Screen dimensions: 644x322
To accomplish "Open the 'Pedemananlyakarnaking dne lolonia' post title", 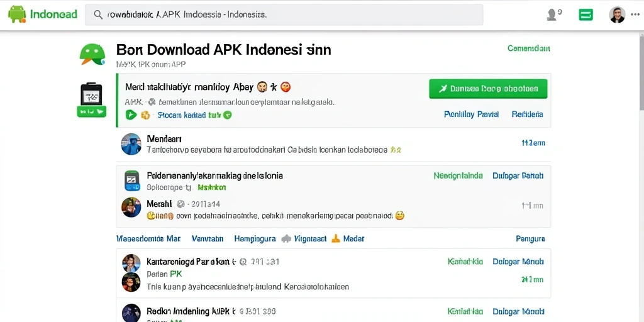I will point(215,176).
